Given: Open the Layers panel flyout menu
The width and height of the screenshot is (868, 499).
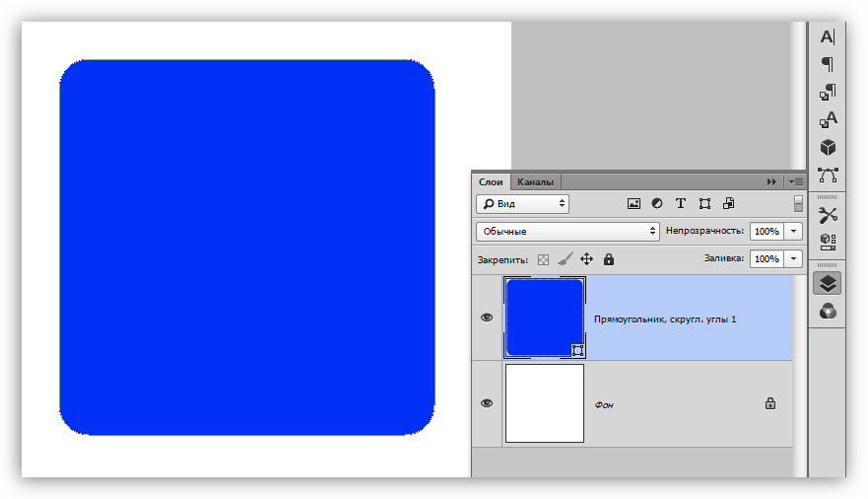Looking at the screenshot, I should click(x=796, y=181).
